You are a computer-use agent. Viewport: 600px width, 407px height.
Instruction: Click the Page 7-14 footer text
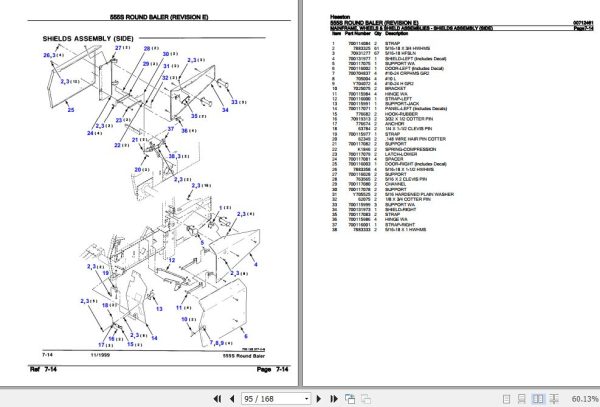tap(272, 369)
